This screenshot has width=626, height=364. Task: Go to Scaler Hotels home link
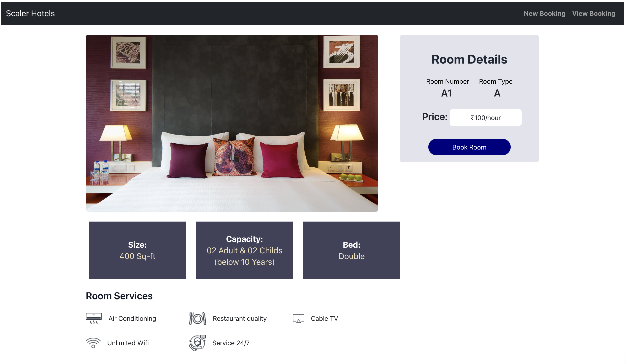pyautogui.click(x=30, y=13)
